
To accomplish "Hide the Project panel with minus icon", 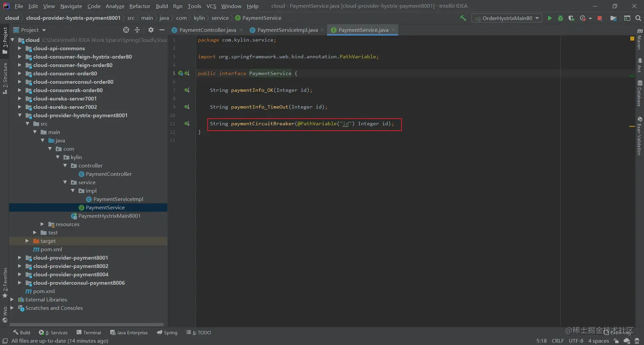I will click(x=162, y=30).
